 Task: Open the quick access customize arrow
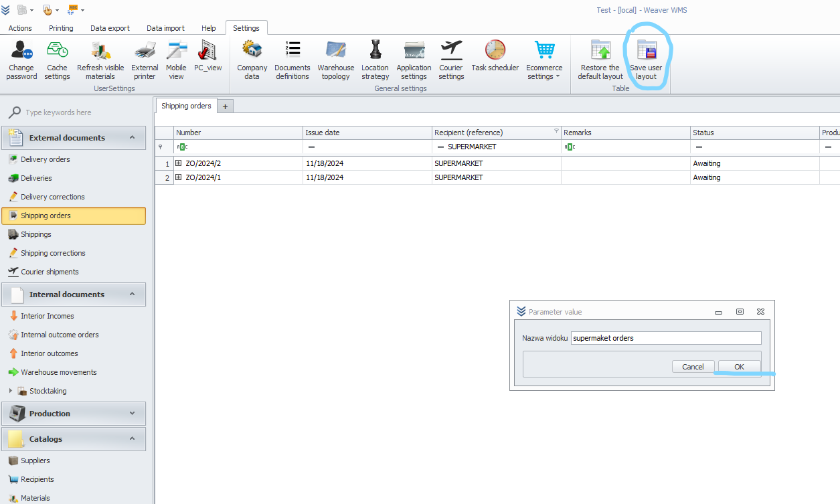pos(82,10)
